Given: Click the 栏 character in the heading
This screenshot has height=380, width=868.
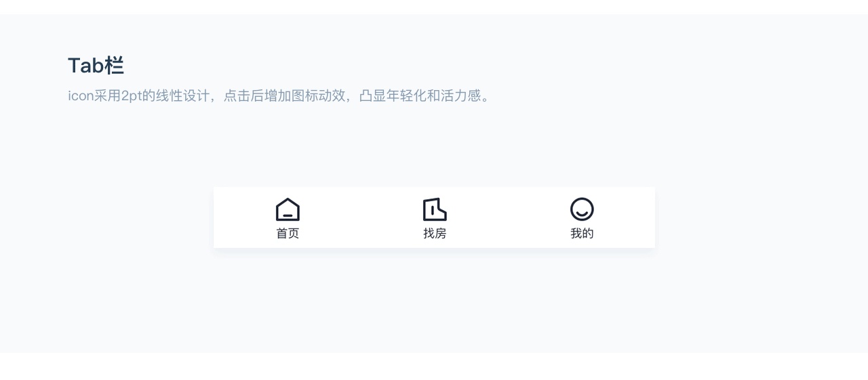Looking at the screenshot, I should pos(114,66).
